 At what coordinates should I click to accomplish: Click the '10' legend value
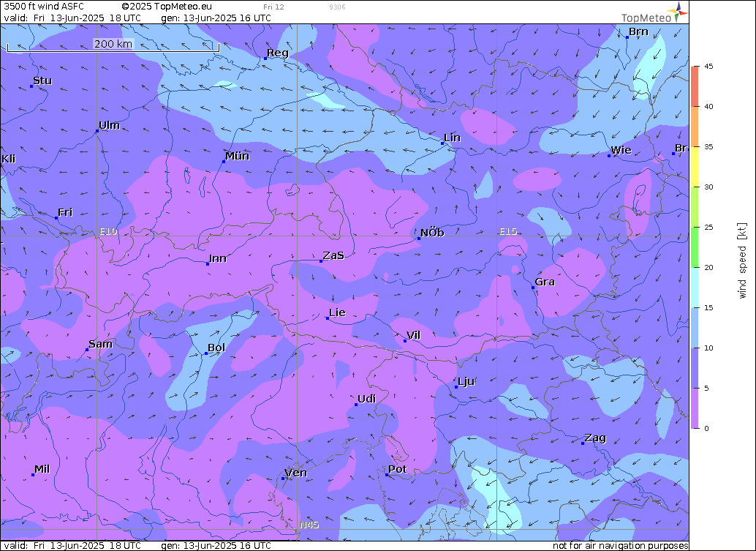[x=708, y=348]
